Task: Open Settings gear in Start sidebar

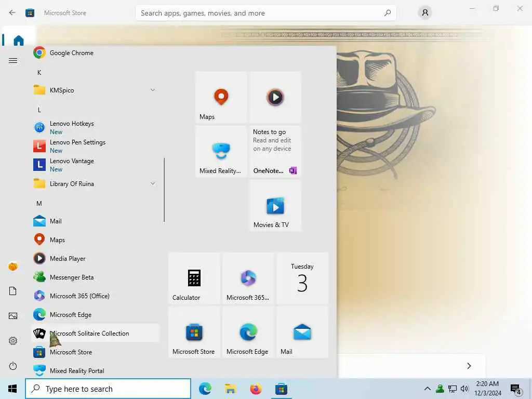Action: point(13,341)
